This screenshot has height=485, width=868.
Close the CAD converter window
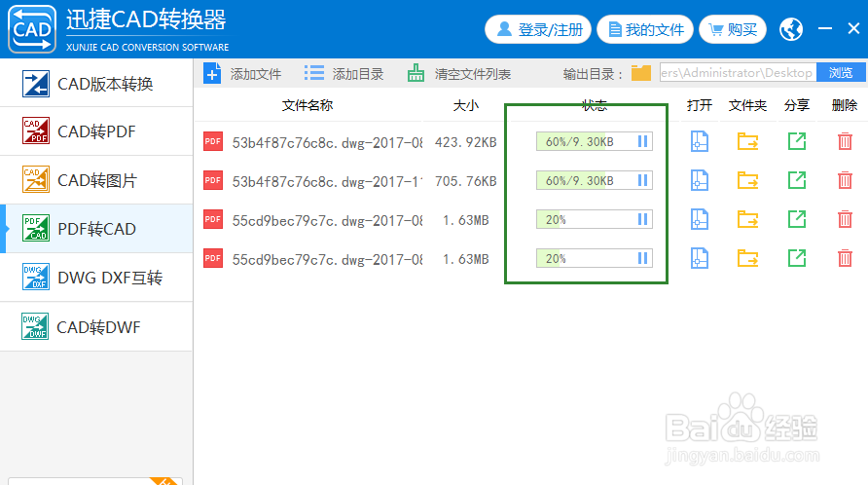[x=853, y=28]
